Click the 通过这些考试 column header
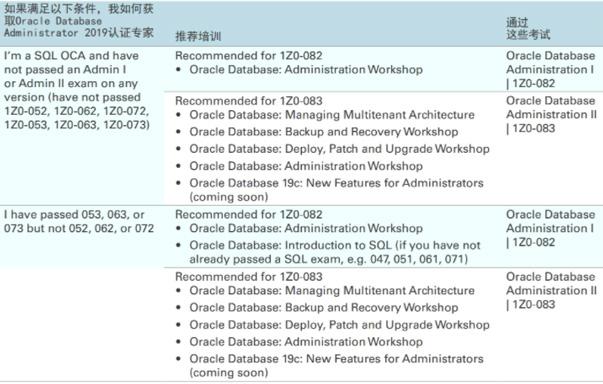The height and width of the screenshot is (384, 603). [528, 28]
